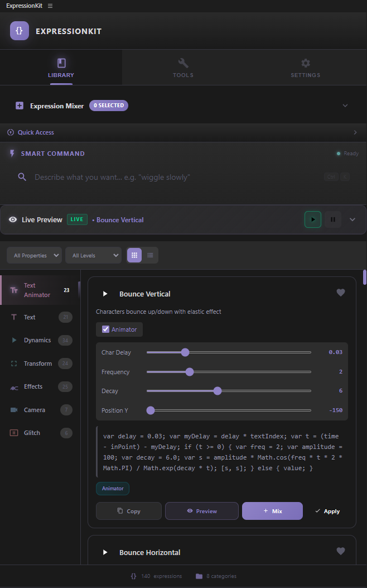Click the Text Animator count 23
This screenshot has width=367, height=588.
coord(67,290)
